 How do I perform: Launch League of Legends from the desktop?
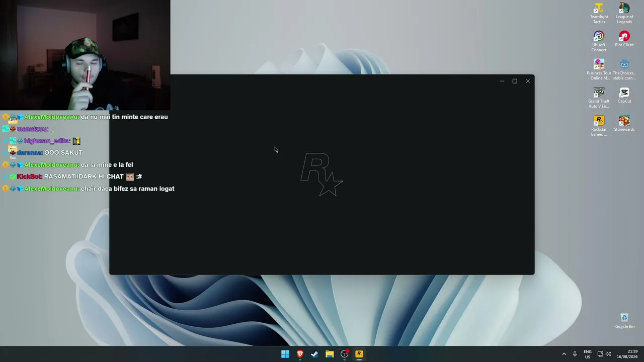pos(624,14)
